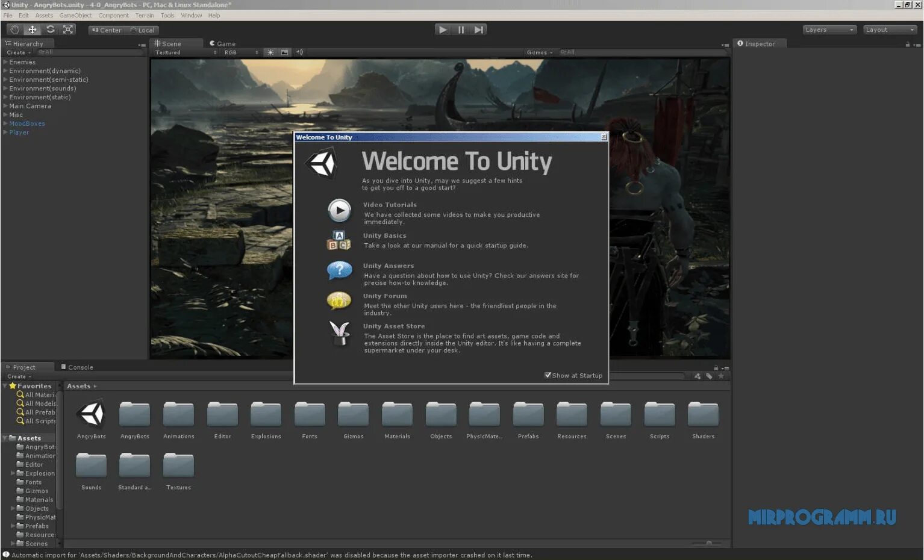The height and width of the screenshot is (560, 924).
Task: Click Unity Basics ABC blocks icon
Action: pyautogui.click(x=339, y=240)
